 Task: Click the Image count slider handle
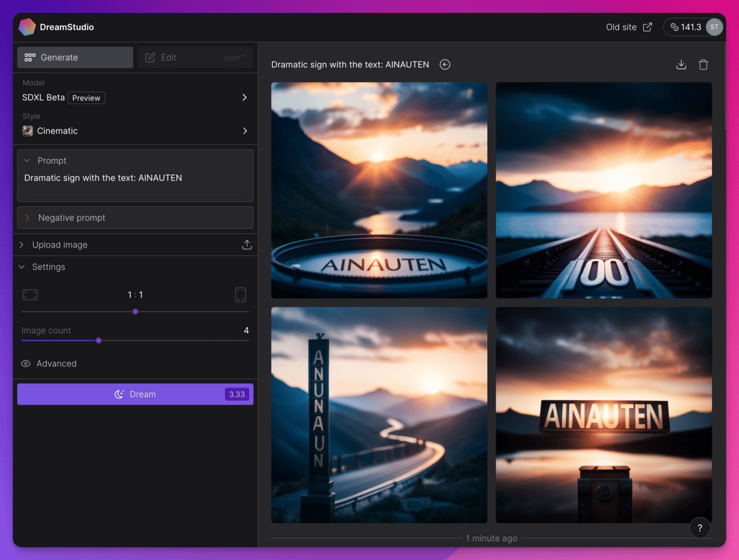[x=99, y=340]
